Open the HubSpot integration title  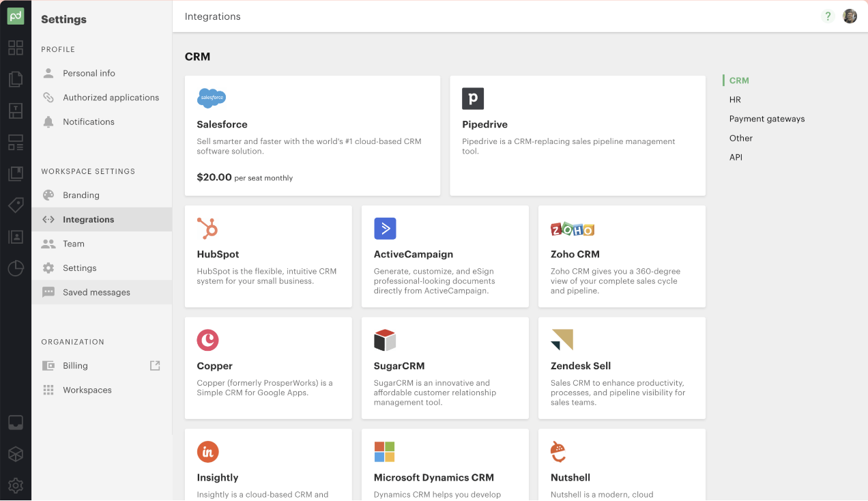click(218, 254)
